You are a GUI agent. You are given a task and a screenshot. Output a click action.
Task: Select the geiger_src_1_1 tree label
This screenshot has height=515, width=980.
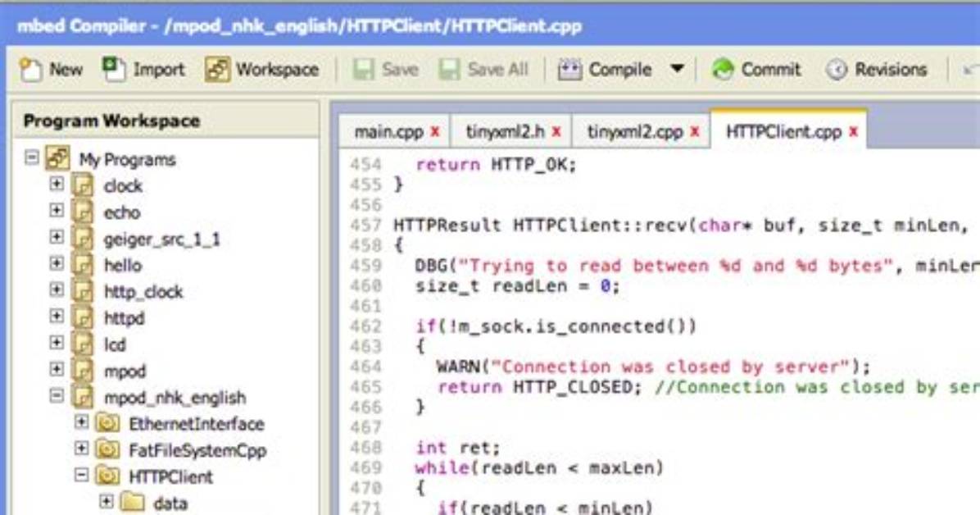162,239
